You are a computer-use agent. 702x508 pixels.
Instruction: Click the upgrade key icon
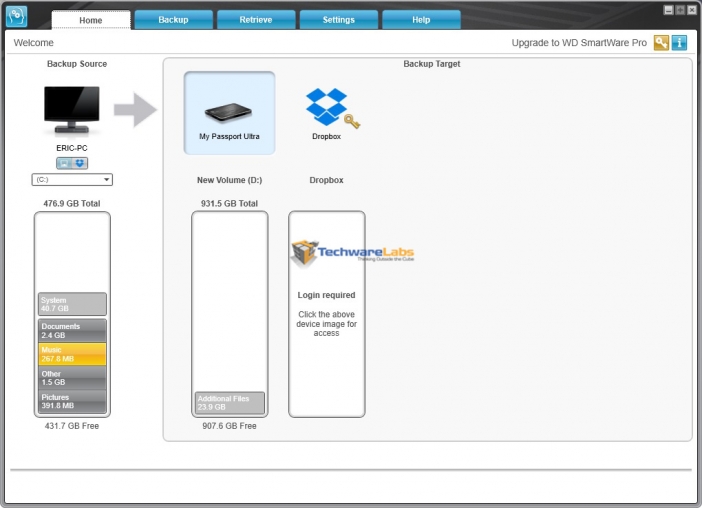point(661,43)
